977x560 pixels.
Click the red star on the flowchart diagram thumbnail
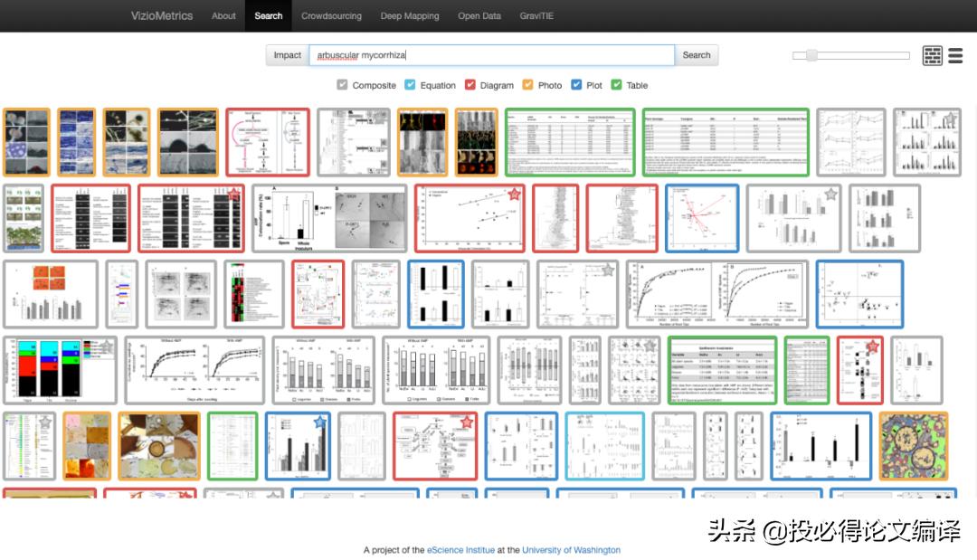pos(466,422)
